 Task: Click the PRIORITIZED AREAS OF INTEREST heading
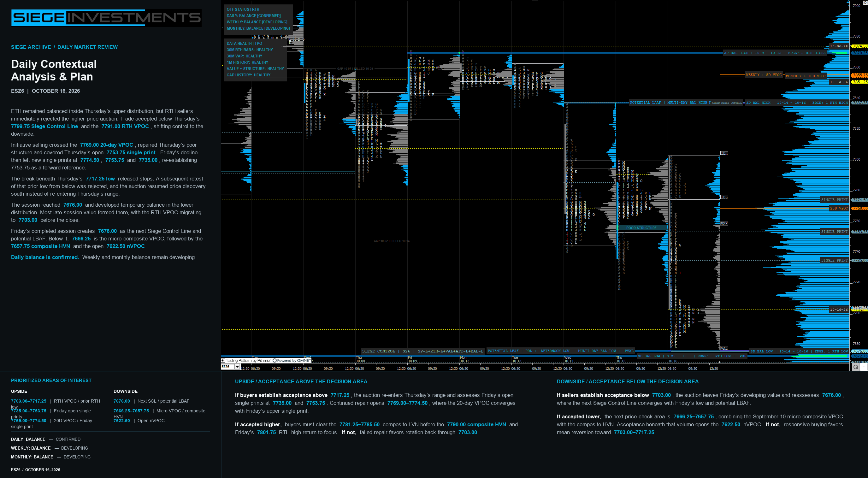[x=51, y=380]
